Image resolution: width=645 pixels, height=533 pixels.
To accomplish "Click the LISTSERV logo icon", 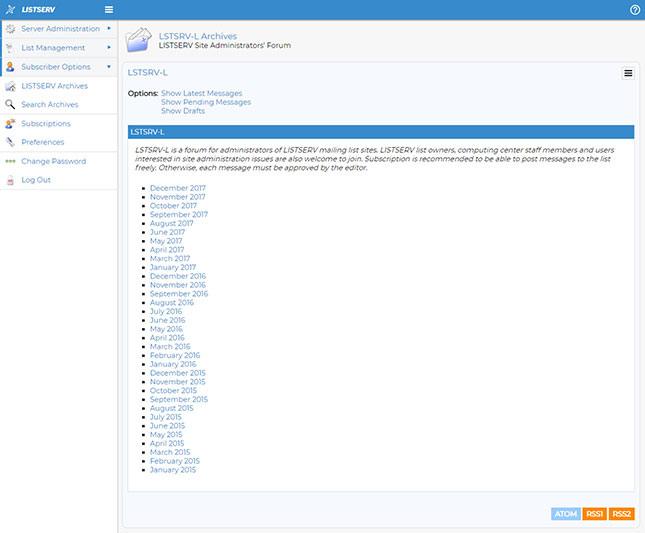I will [10, 9].
